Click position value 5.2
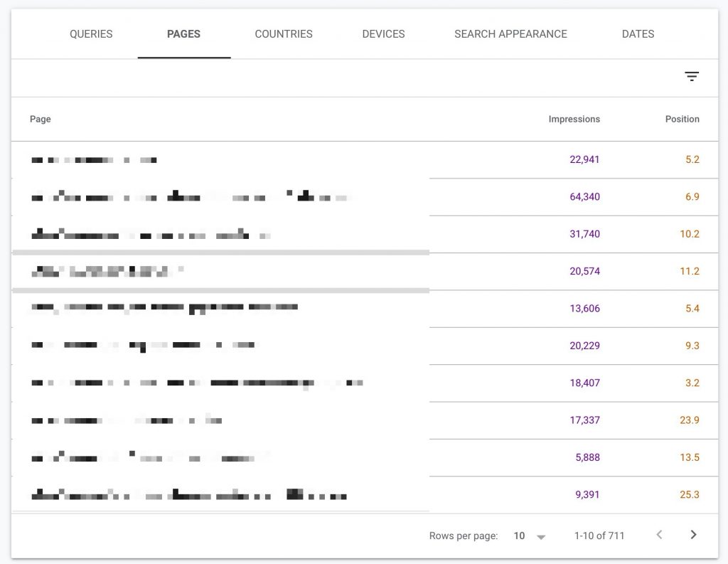Viewport: 728px width, 564px height. point(692,159)
